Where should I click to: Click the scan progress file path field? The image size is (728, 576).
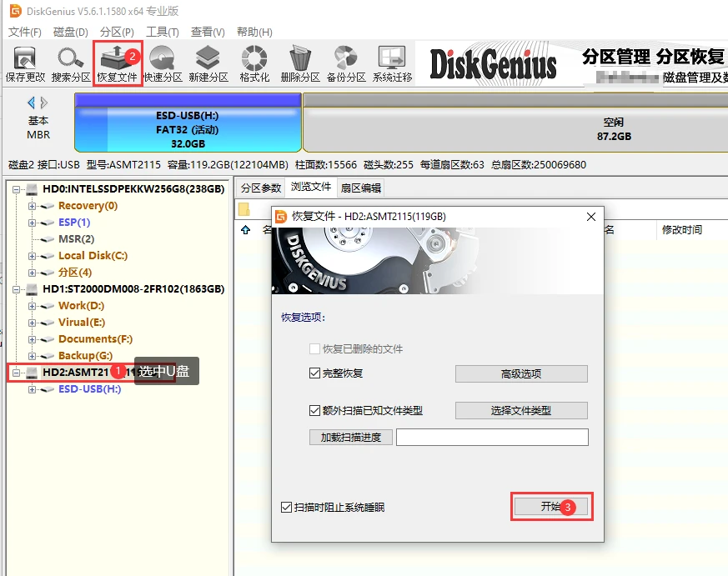click(x=492, y=438)
